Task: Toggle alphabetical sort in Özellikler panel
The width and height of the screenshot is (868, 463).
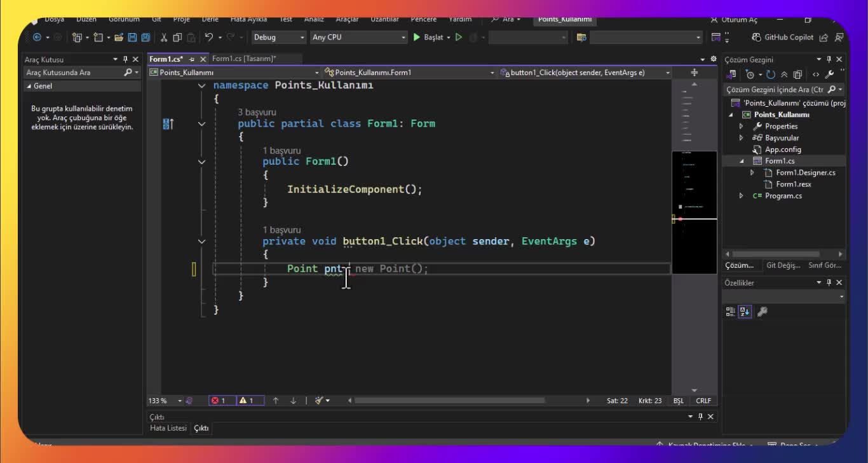Action: 745,312
